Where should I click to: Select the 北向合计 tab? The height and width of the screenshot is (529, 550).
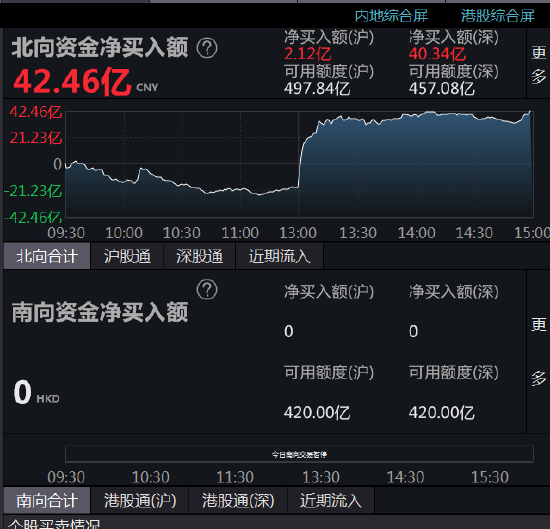click(47, 256)
